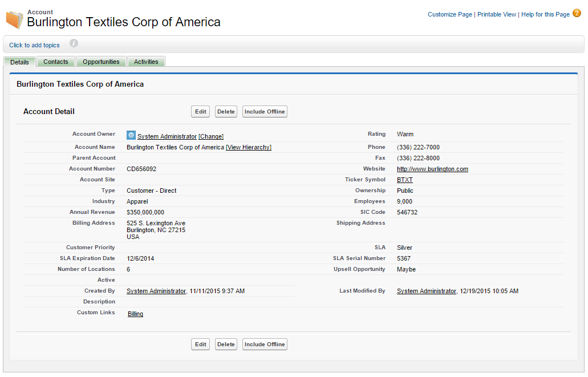
Task: Click the System Administrator avatar icon
Action: [x=131, y=136]
